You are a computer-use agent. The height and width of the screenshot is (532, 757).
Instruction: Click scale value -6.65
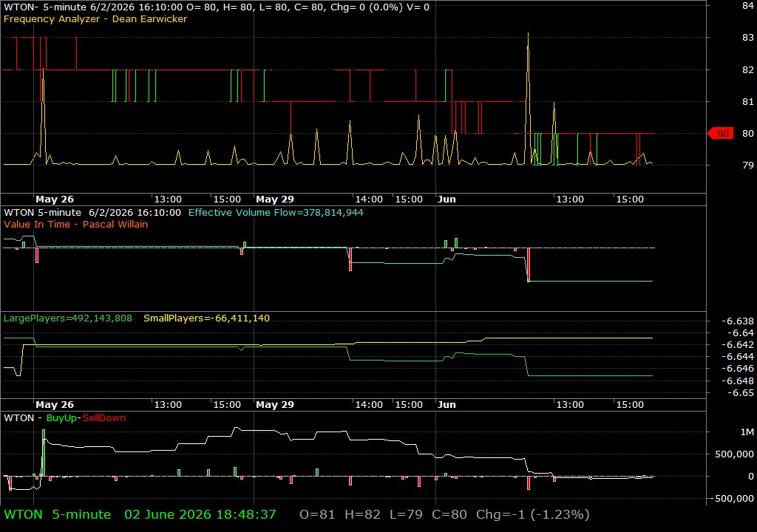coord(740,393)
